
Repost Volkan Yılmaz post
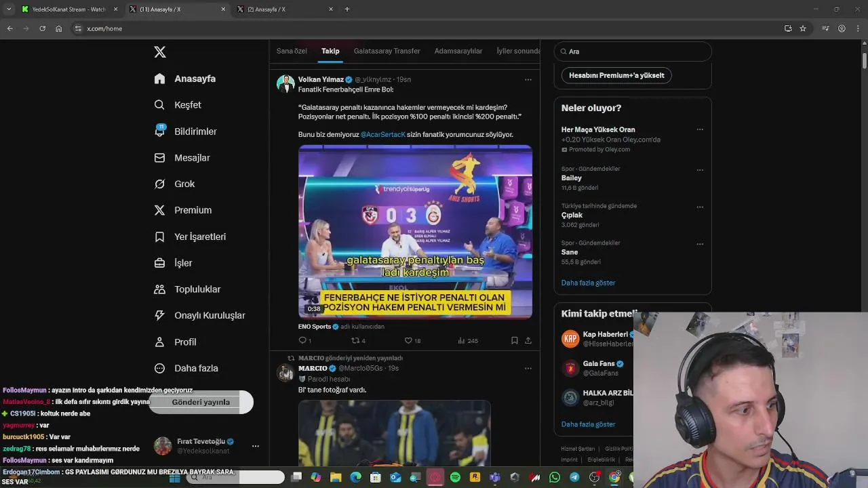(358, 340)
